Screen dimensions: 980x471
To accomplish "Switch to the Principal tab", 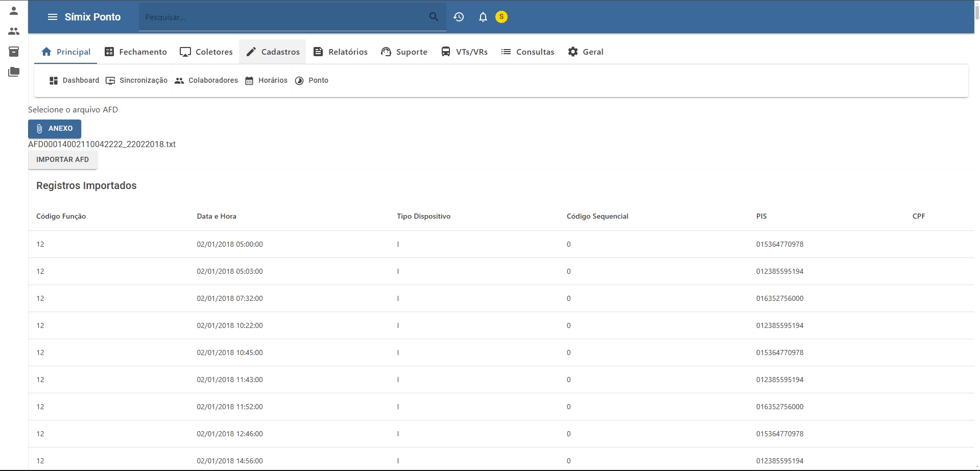I will tap(66, 52).
